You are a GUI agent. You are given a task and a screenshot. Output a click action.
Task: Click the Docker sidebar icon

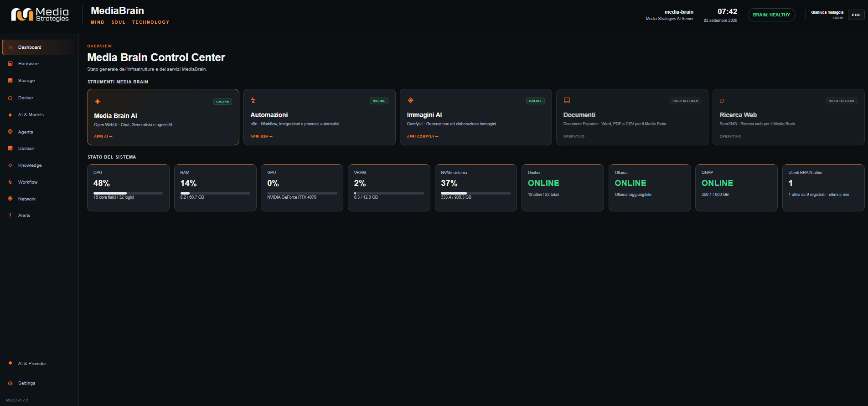[x=10, y=98]
